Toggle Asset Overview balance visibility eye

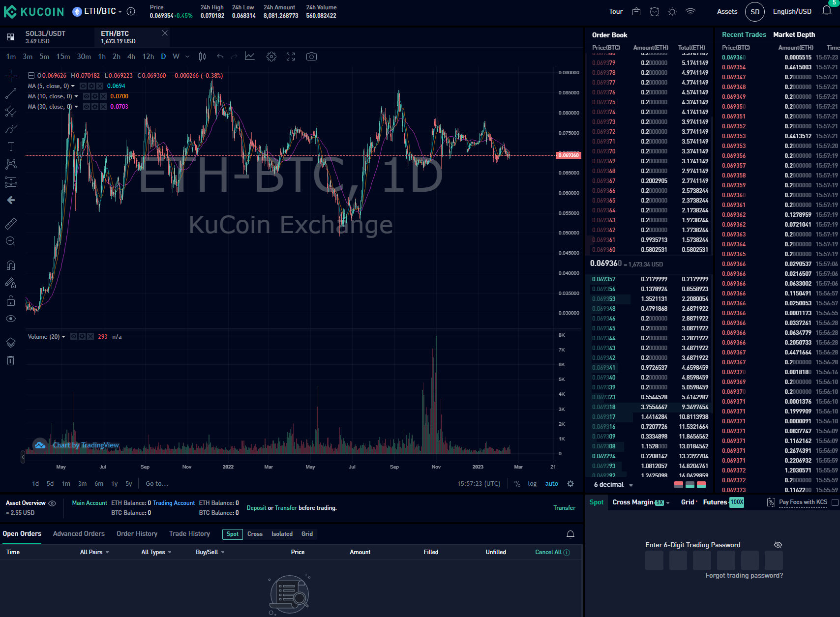click(52, 503)
